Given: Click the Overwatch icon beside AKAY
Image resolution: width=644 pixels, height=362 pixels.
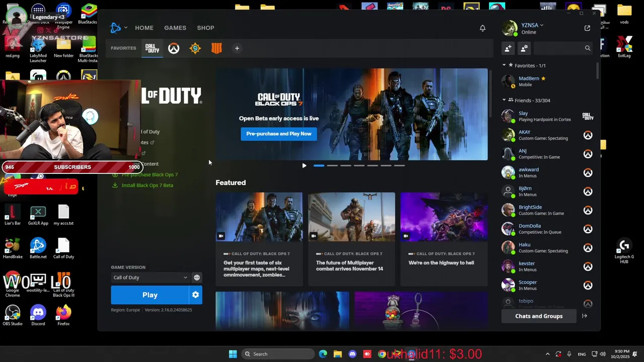Looking at the screenshot, I should (x=588, y=135).
